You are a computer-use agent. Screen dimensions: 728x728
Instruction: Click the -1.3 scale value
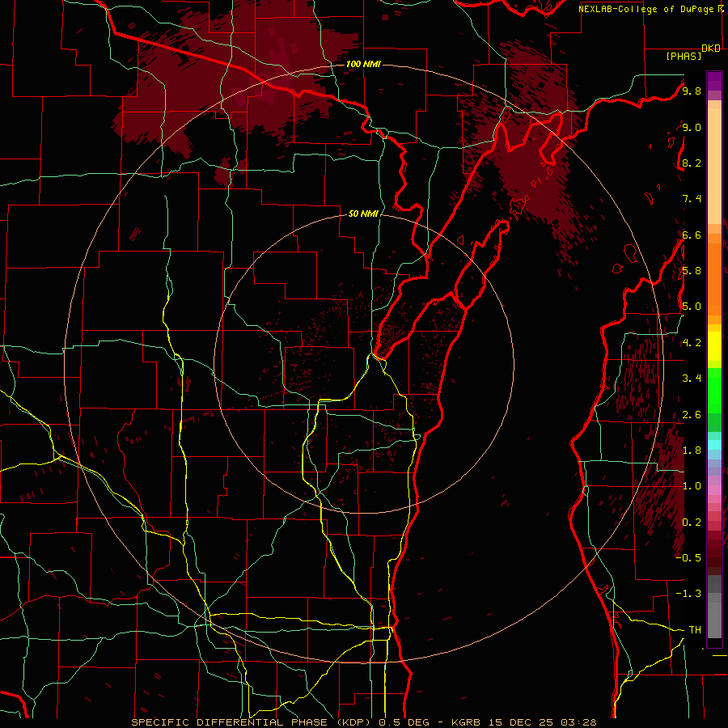[x=688, y=594]
